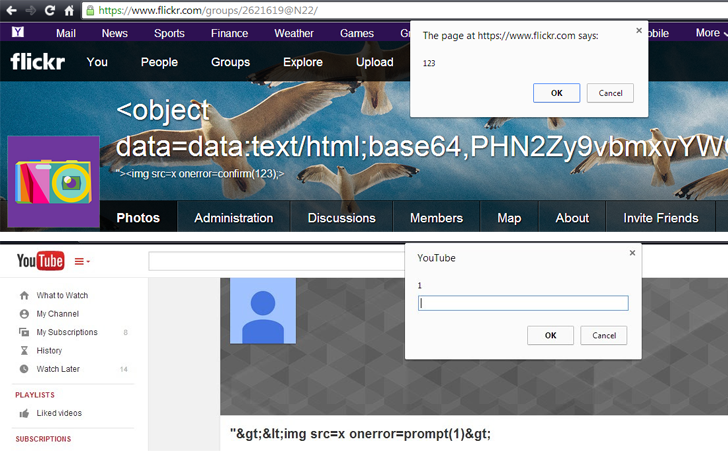728x453 pixels.
Task: Switch to the Administration tab
Action: pyautogui.click(x=234, y=218)
